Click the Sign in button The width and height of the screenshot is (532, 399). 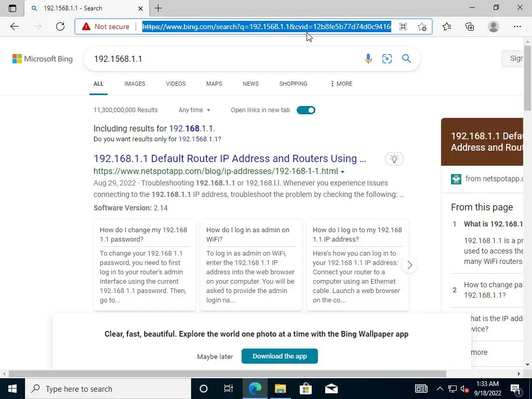pos(513,59)
